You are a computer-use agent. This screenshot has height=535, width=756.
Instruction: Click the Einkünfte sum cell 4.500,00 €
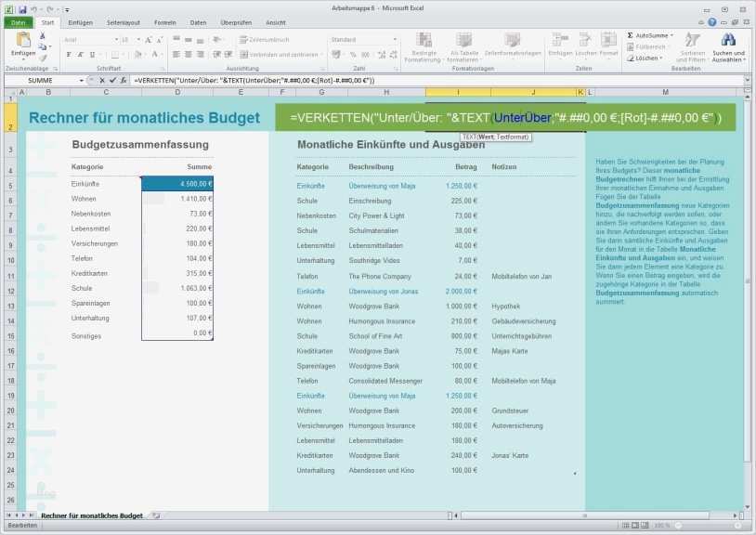(x=177, y=184)
